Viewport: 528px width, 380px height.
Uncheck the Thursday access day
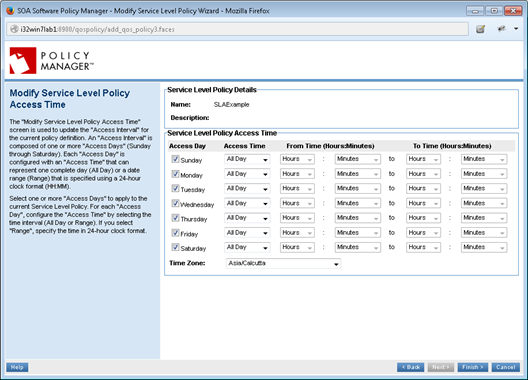175,218
